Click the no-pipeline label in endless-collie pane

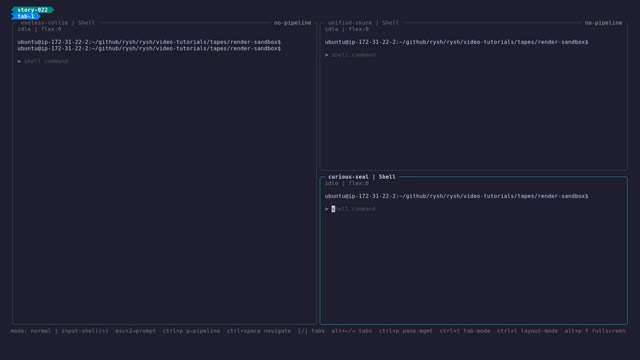tap(292, 23)
